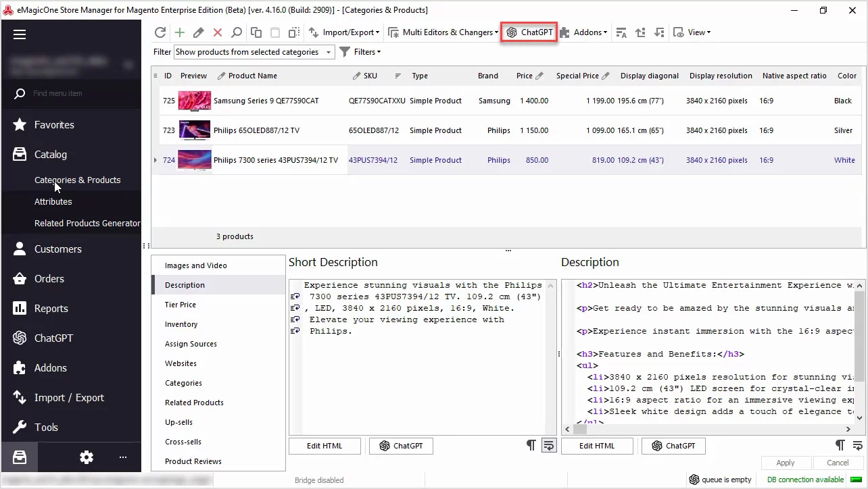Open the View dropdown menu
Screen dimensions: 868x489
(x=692, y=32)
